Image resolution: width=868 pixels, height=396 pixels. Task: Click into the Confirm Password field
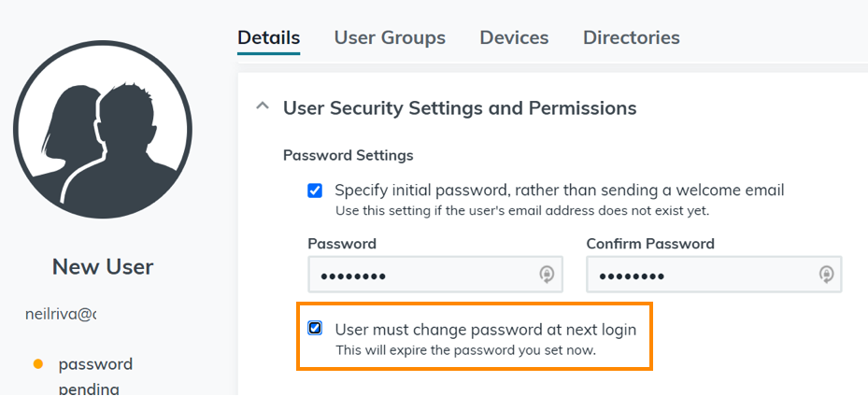click(701, 276)
